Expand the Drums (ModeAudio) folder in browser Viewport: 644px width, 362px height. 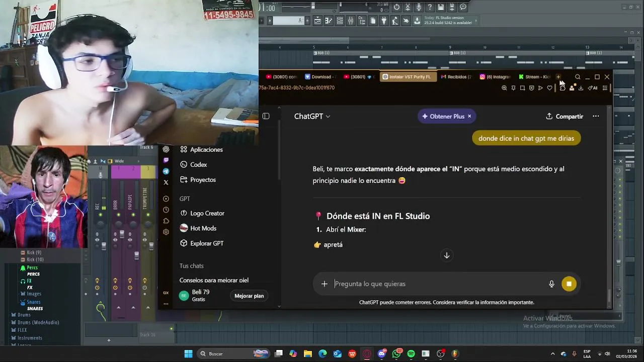point(35,322)
